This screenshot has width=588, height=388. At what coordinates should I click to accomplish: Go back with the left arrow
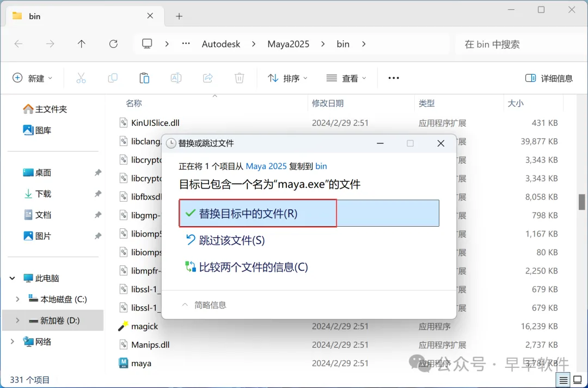click(19, 44)
